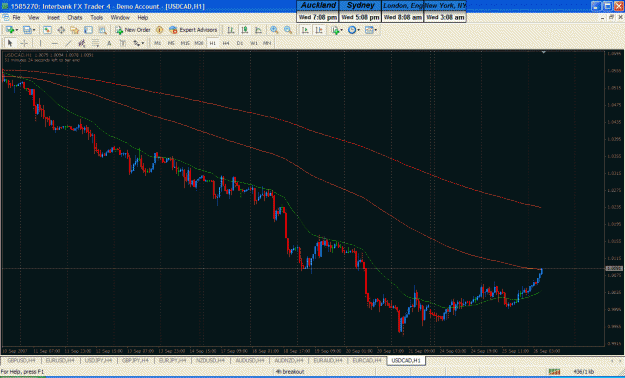
Task: Expand the Periods clock dropdown arrow
Action: tap(358, 30)
